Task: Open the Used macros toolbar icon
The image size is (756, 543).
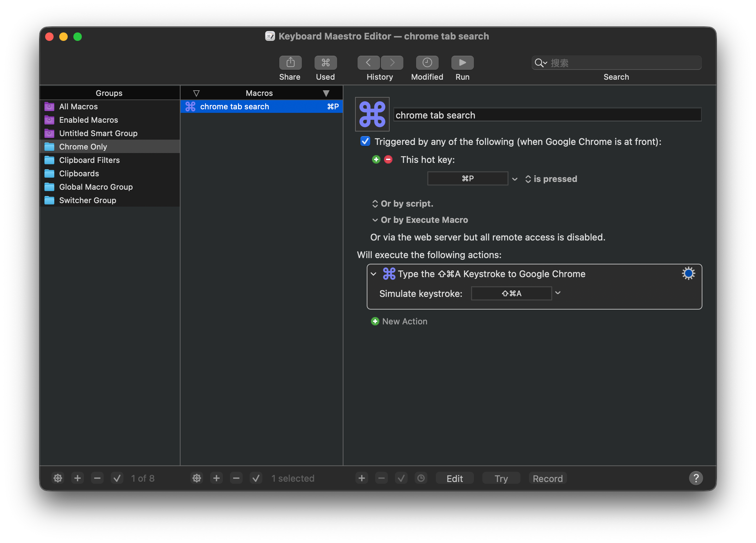Action: pos(325,63)
